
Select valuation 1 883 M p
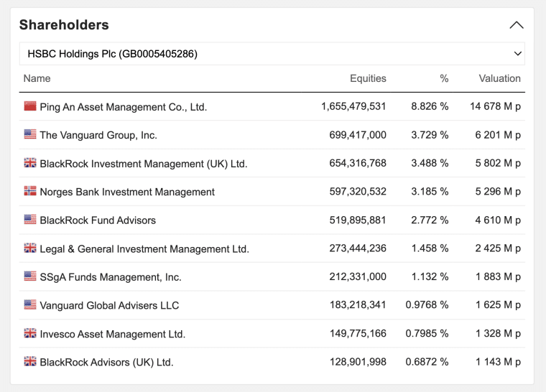pyautogui.click(x=498, y=276)
